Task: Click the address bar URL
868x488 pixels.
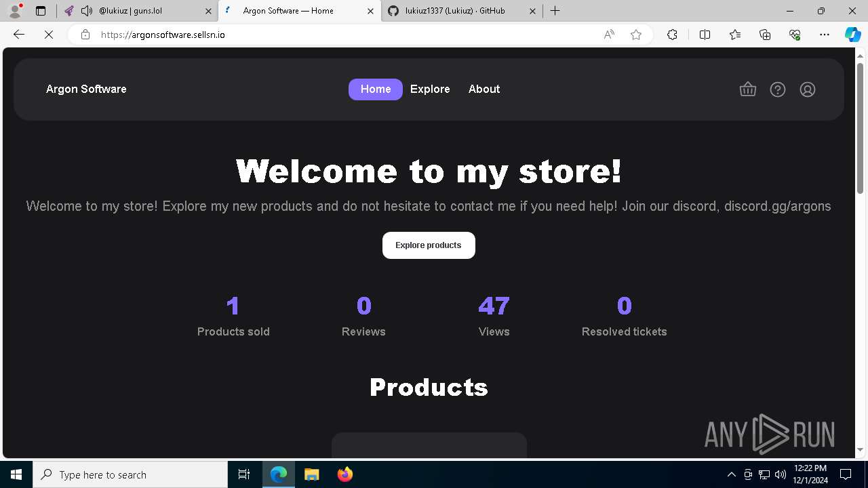Action: [x=163, y=35]
